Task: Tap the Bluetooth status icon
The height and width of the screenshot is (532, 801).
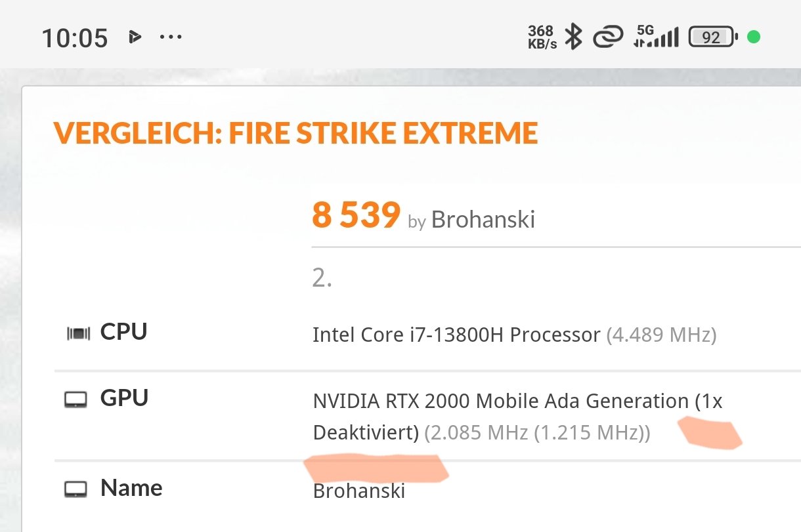Action: click(574, 37)
